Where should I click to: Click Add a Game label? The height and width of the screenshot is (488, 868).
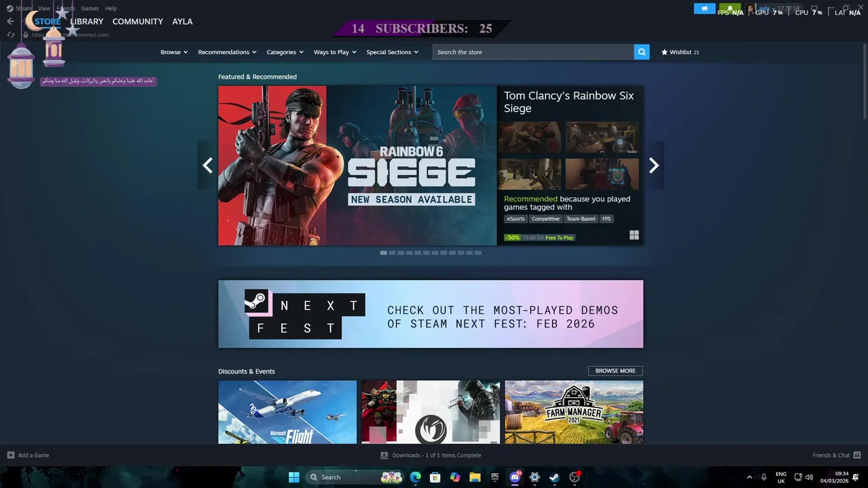point(33,455)
